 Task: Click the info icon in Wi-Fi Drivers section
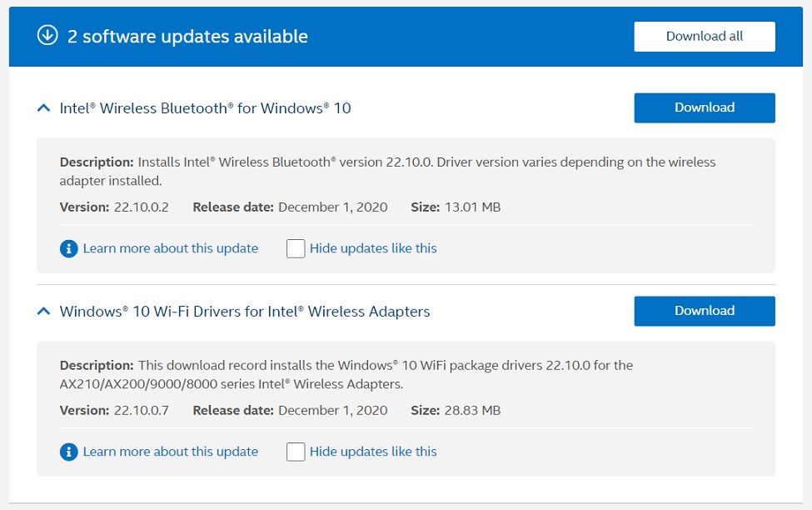coord(69,452)
